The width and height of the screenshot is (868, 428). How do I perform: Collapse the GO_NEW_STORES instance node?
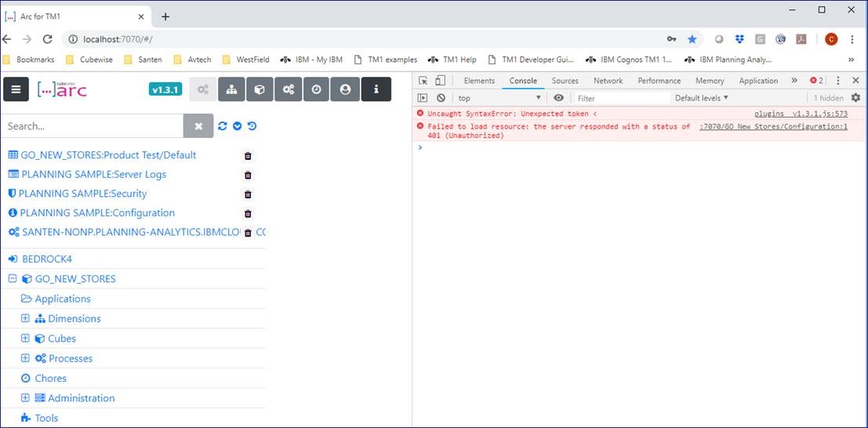[13, 278]
